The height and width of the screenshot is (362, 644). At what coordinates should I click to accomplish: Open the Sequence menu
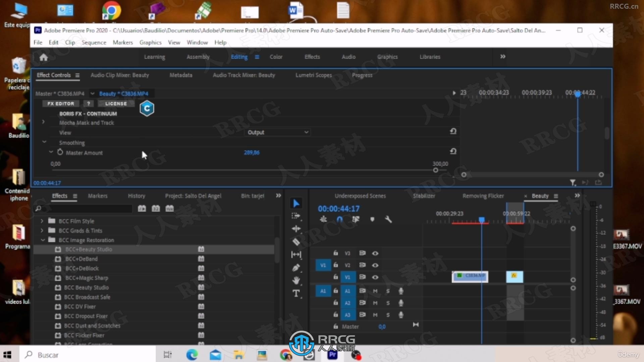[94, 43]
